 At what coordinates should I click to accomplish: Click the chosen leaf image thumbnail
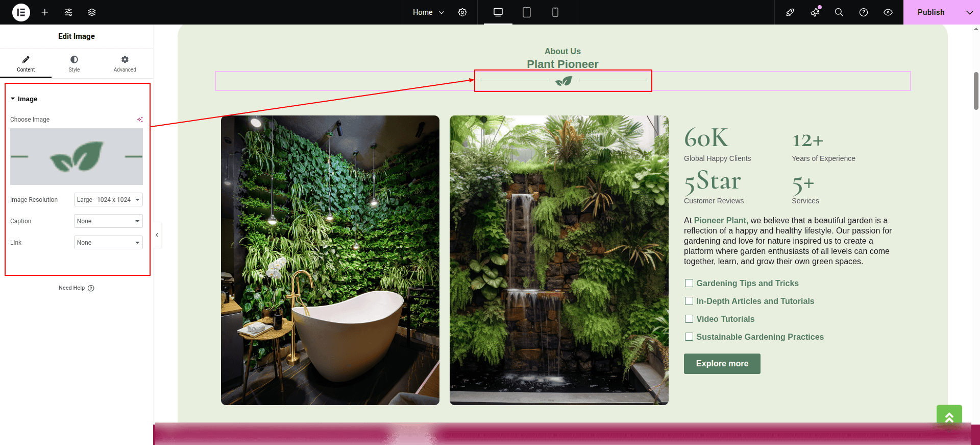click(77, 156)
